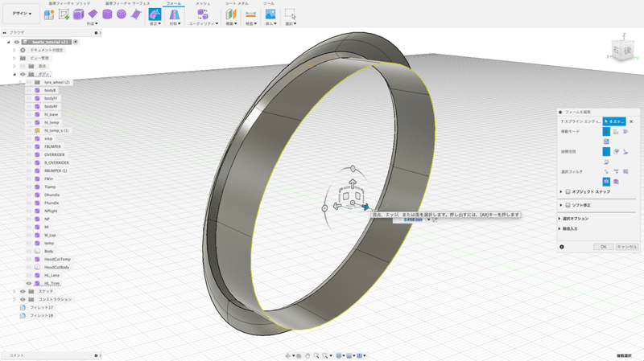Screen dimensions: 644x361
Task: Click the Edit Form (修正) icon
Action: pos(155,14)
